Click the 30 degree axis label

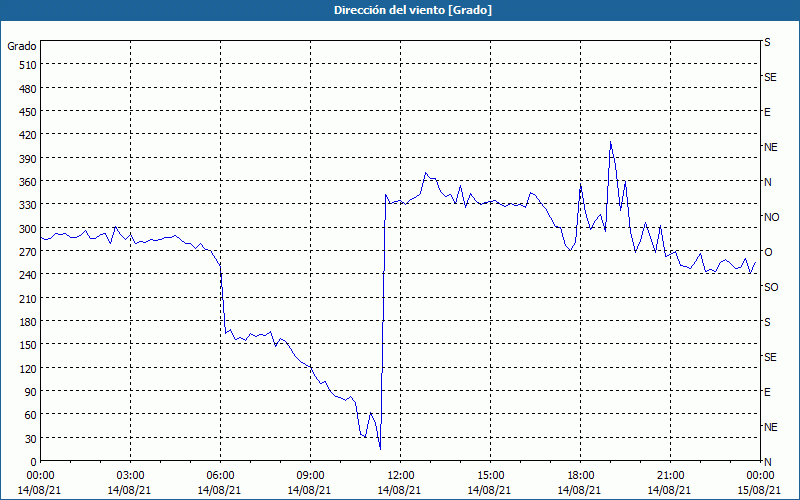click(x=31, y=439)
